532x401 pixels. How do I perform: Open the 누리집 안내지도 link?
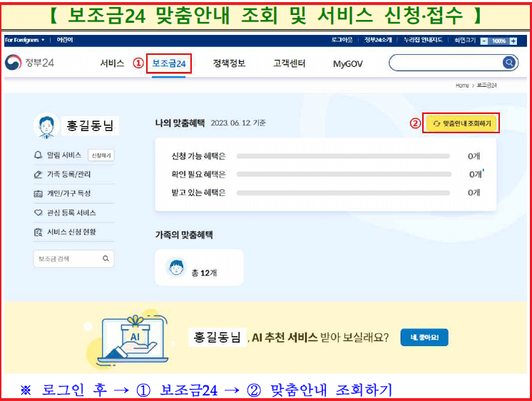click(x=423, y=40)
